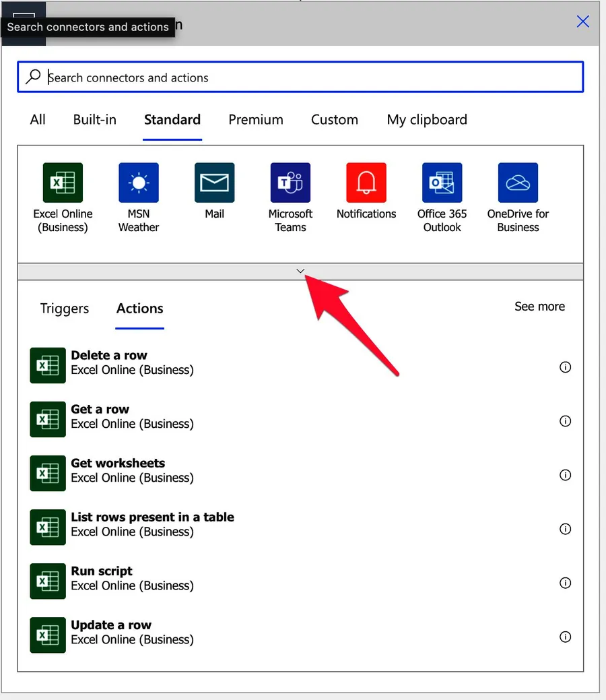This screenshot has width=606, height=700.
Task: Switch to the Triggers tab
Action: tap(65, 309)
